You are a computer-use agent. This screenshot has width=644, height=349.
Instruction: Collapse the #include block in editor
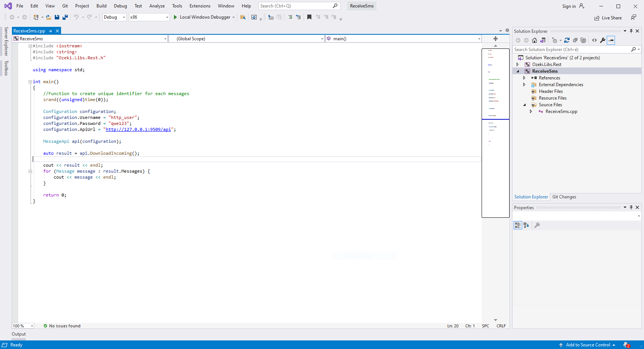30,46
